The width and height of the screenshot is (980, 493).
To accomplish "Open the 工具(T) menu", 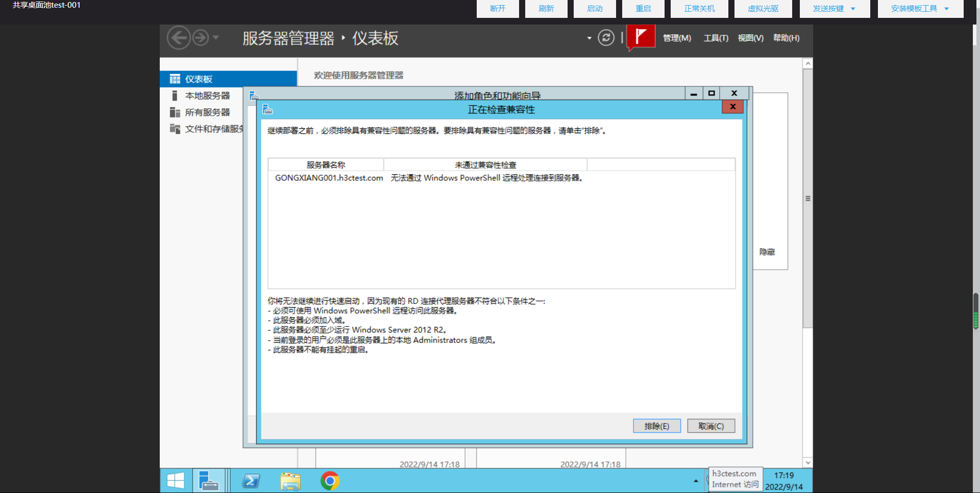I will [716, 38].
